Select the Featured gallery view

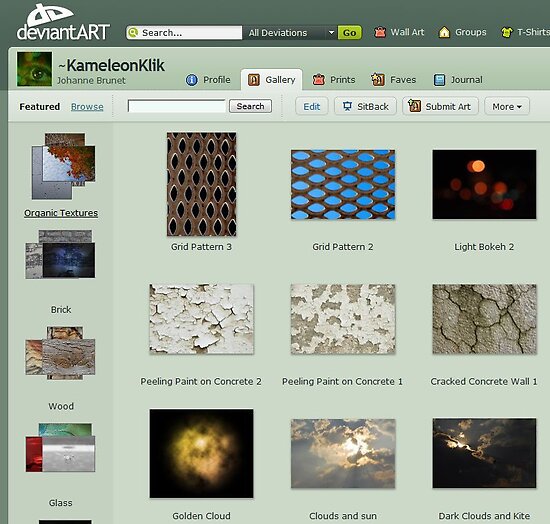40,106
